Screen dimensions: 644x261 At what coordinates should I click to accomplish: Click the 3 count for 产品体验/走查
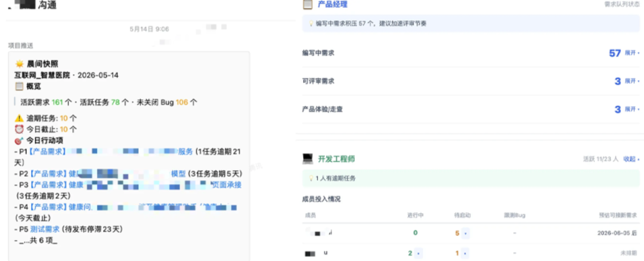coord(617,109)
